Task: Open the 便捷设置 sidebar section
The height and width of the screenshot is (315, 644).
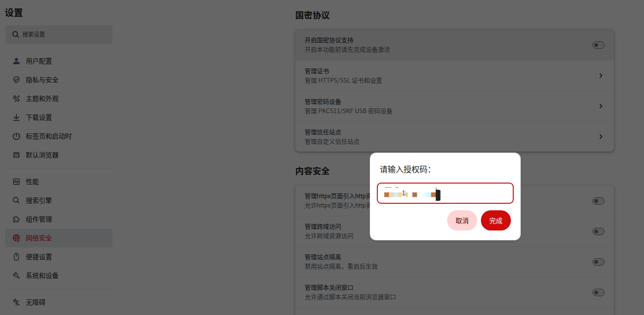Action: pyautogui.click(x=39, y=257)
